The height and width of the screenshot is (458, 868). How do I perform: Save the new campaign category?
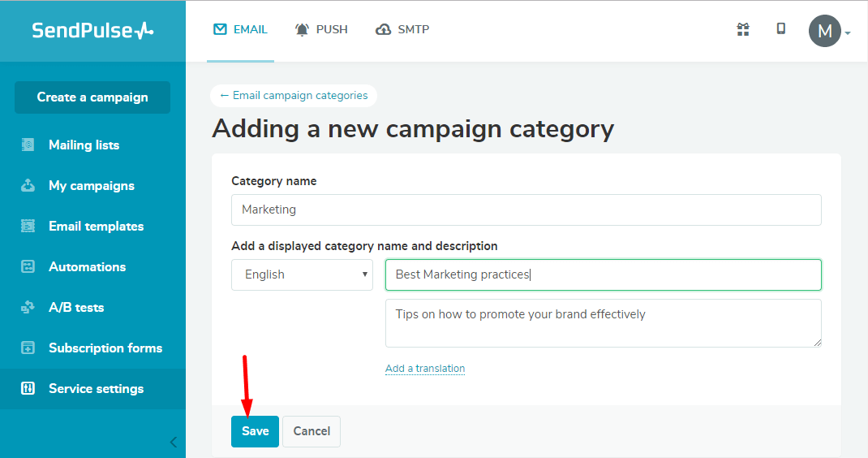point(256,431)
